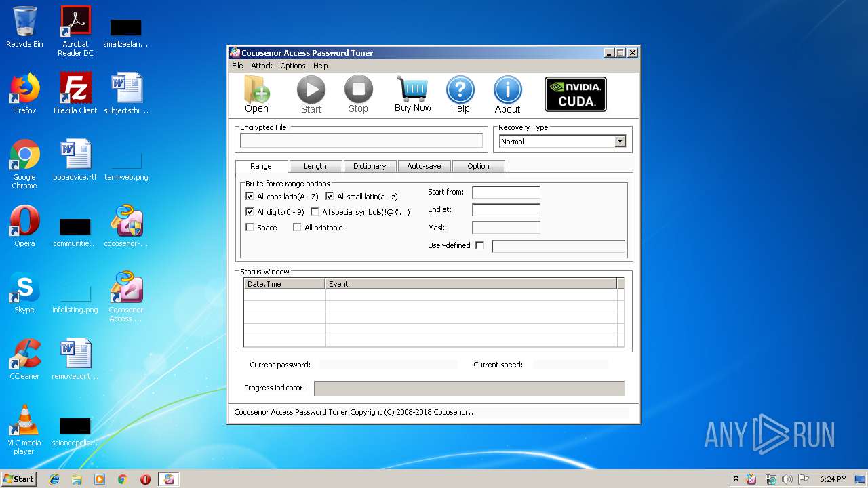Open cocosenor installer desktop icon

tap(126, 226)
